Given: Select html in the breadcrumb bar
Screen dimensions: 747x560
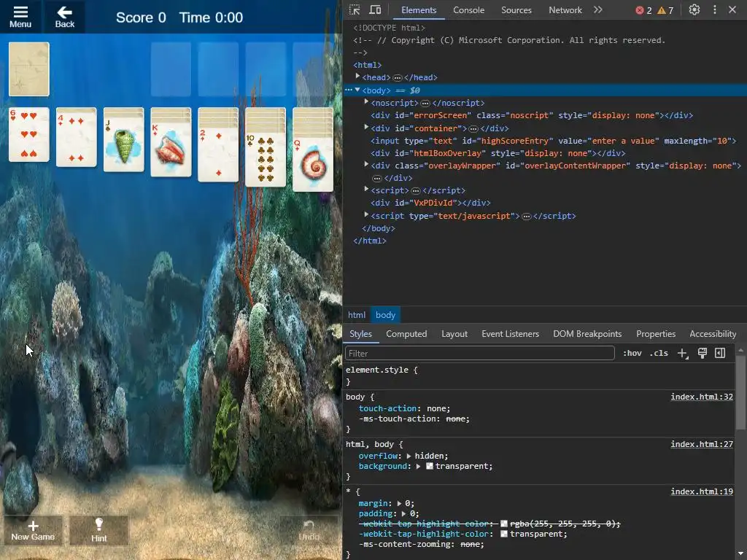Looking at the screenshot, I should point(356,315).
